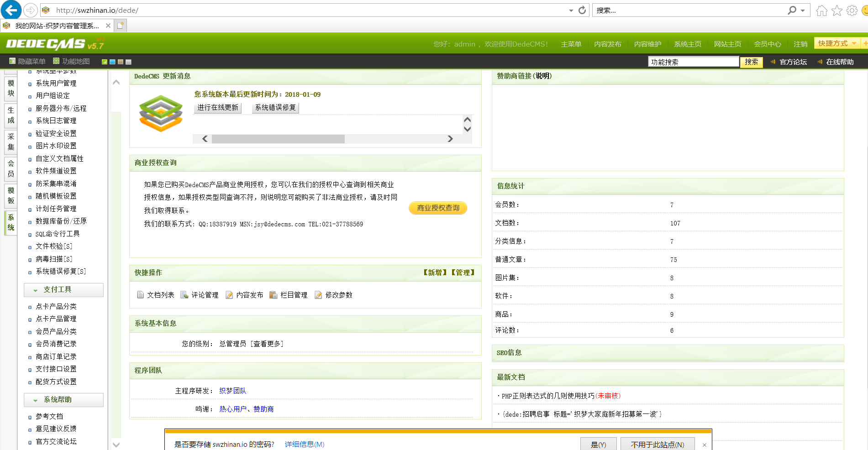Close the 我的网站 browser tab
Viewport: 868px width, 450px height.
108,26
